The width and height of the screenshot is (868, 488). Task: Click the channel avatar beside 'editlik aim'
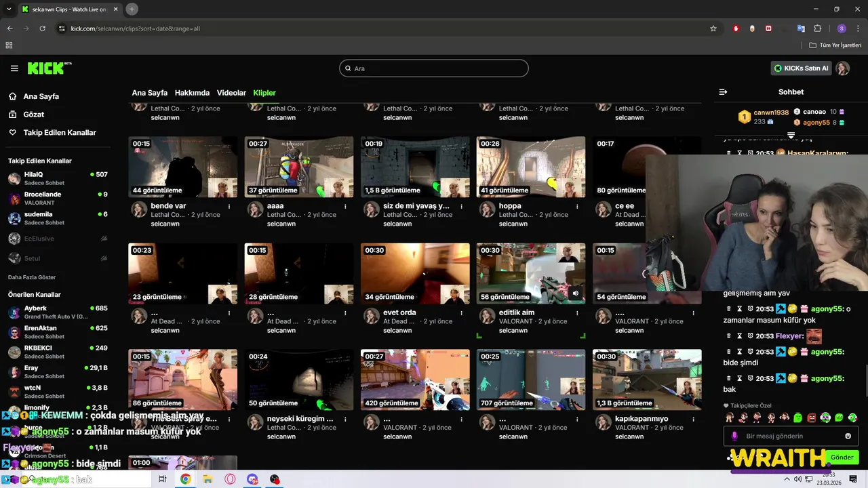(x=487, y=317)
